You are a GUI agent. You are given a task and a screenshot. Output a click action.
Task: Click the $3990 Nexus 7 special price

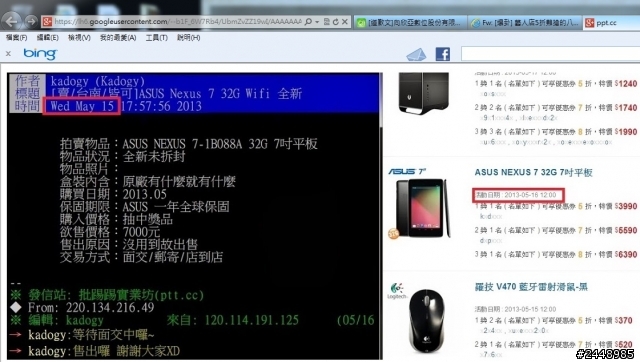(626, 206)
